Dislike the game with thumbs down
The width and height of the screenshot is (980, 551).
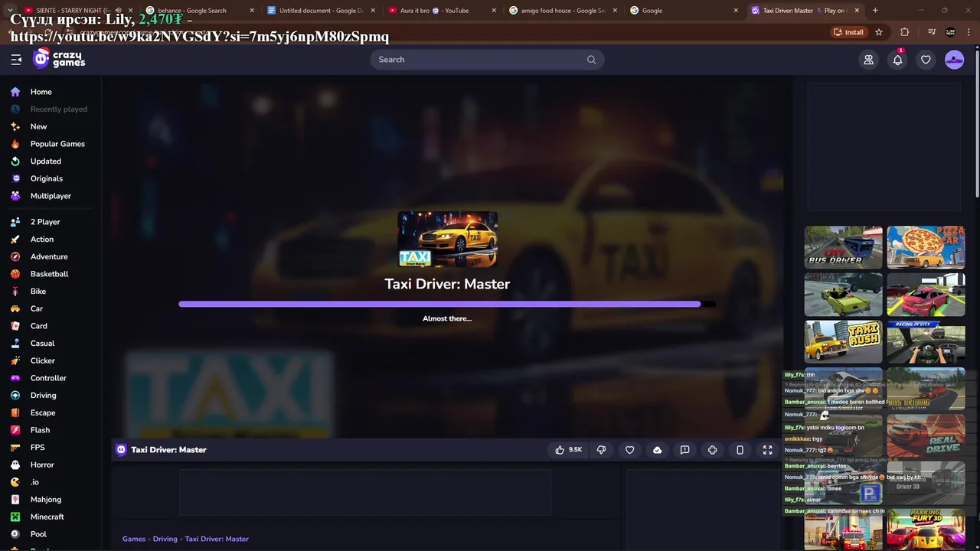pyautogui.click(x=601, y=450)
